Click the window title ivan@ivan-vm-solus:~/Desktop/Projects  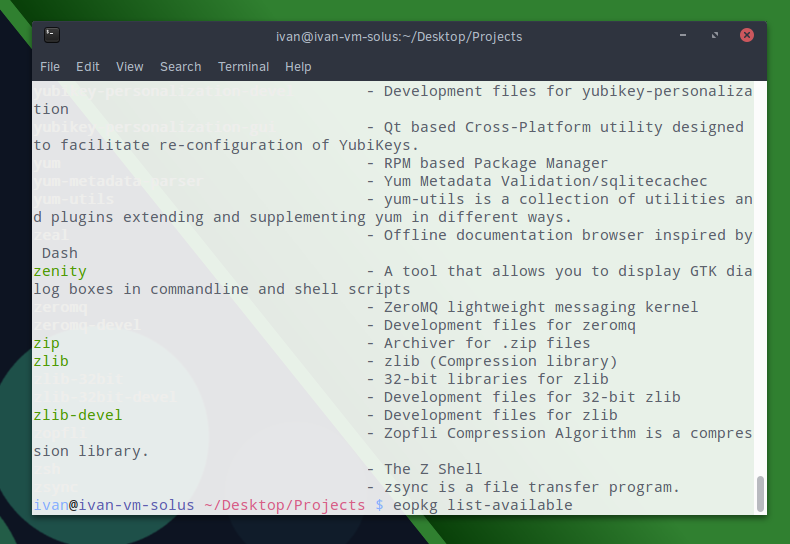pyautogui.click(x=399, y=37)
